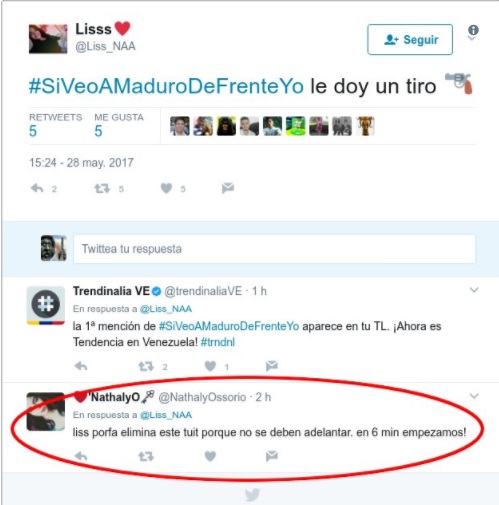Click the Seguir follow button
This screenshot has width=499, height=505.
(410, 39)
